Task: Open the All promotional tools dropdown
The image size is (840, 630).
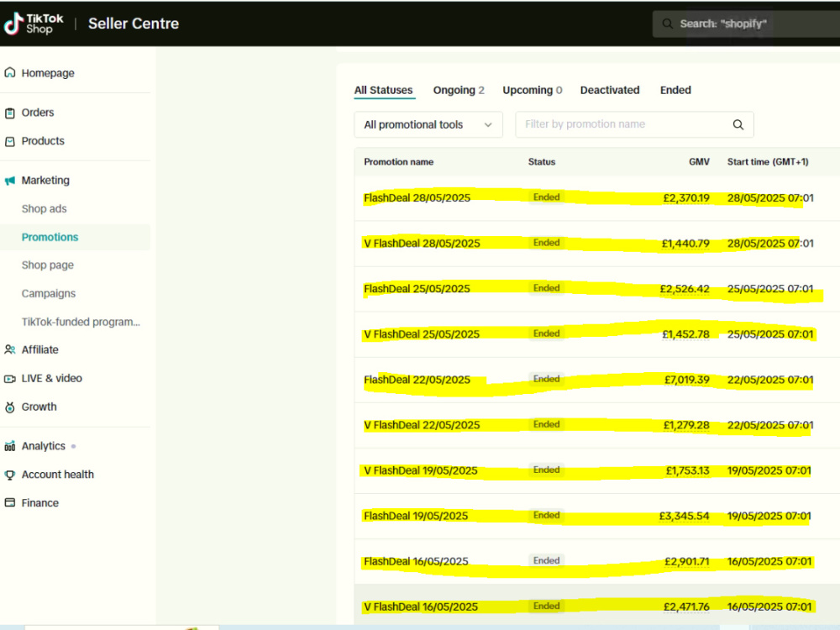Action: (428, 124)
